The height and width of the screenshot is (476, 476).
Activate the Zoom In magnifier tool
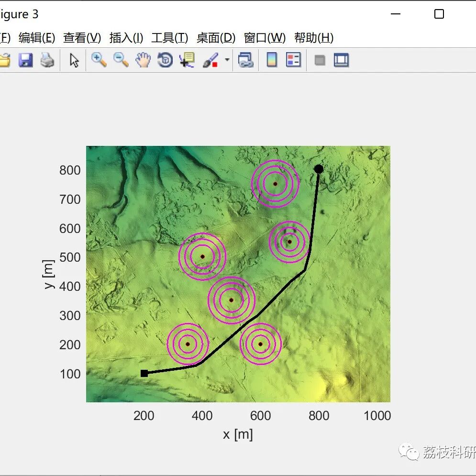(x=99, y=60)
